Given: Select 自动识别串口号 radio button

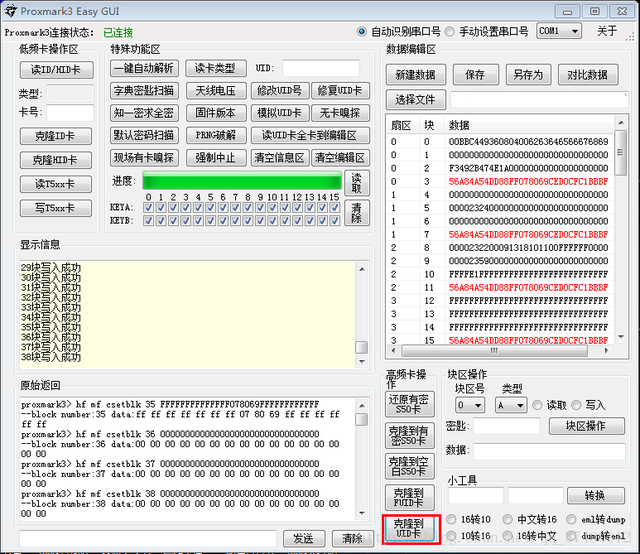Looking at the screenshot, I should click(363, 32).
